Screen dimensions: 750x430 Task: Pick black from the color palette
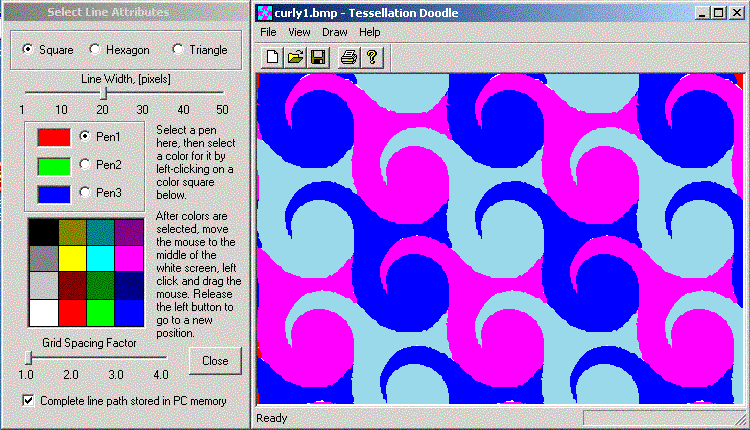tap(44, 232)
